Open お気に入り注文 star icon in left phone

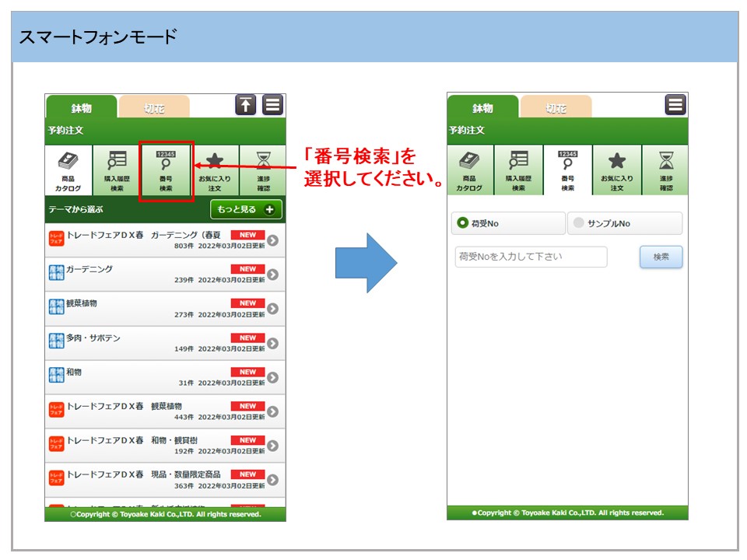click(215, 170)
